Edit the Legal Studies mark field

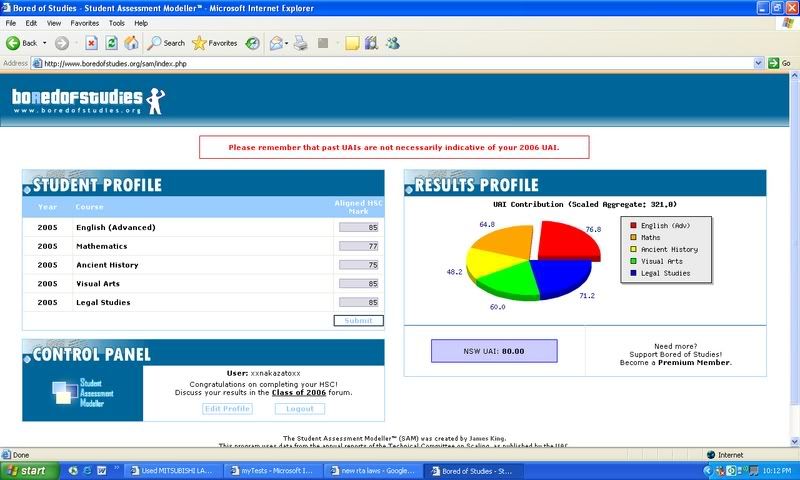pyautogui.click(x=359, y=302)
